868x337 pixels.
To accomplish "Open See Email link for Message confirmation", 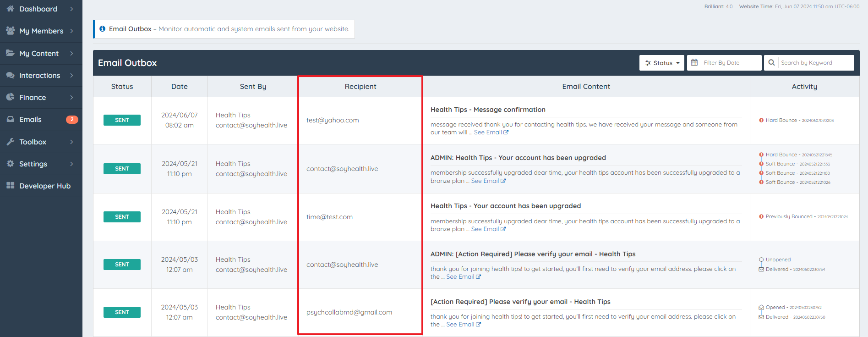I will click(x=491, y=132).
